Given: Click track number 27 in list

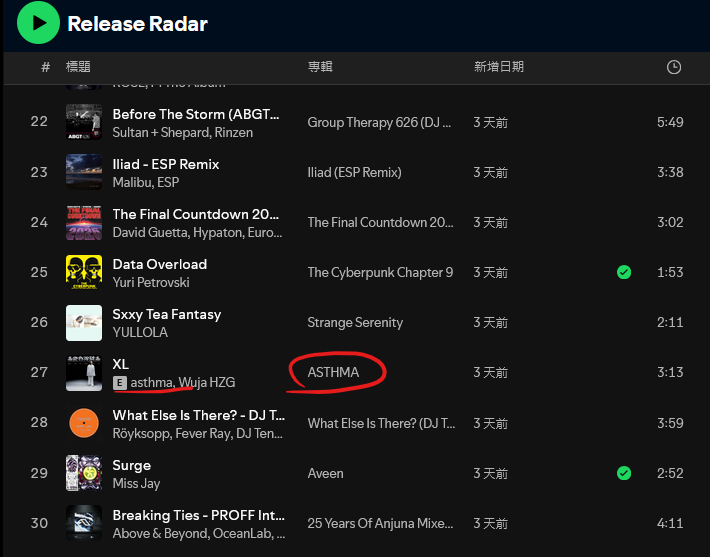Looking at the screenshot, I should [39, 372].
